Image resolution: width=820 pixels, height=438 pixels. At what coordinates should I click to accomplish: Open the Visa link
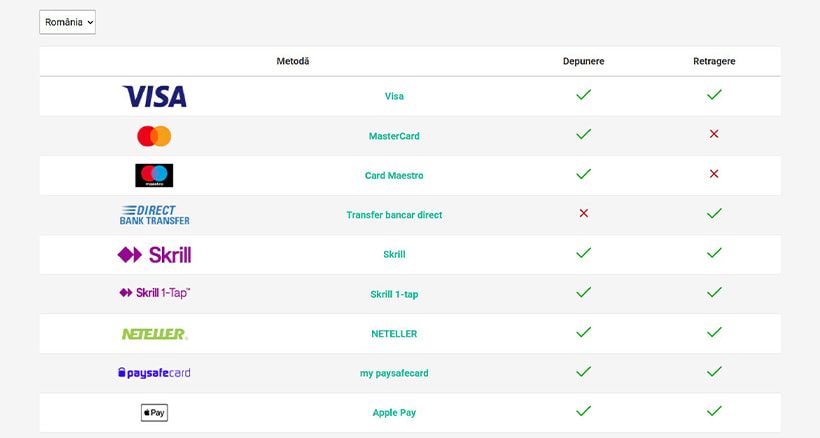[394, 96]
